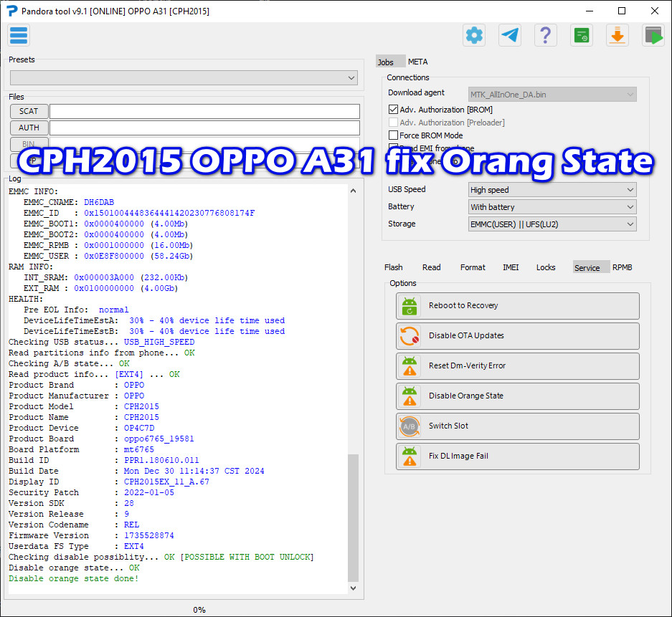
Task: Click the log scrollbar thumb
Action: click(353, 517)
